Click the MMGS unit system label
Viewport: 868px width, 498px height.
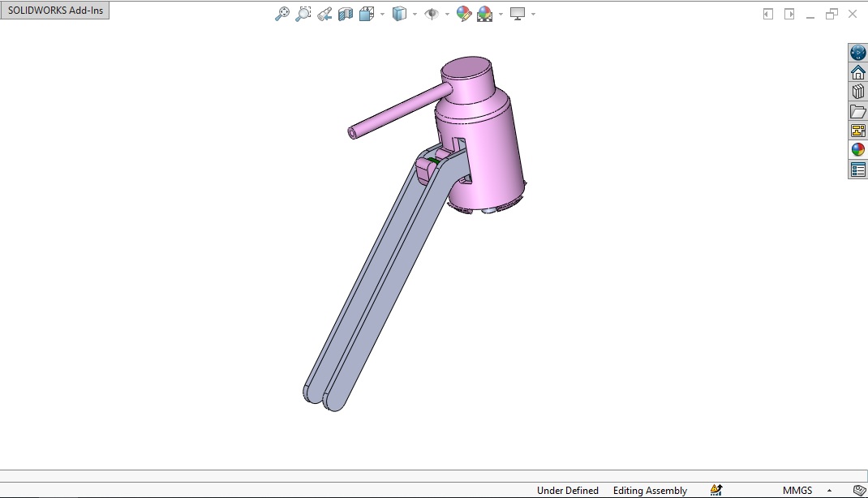tap(797, 490)
